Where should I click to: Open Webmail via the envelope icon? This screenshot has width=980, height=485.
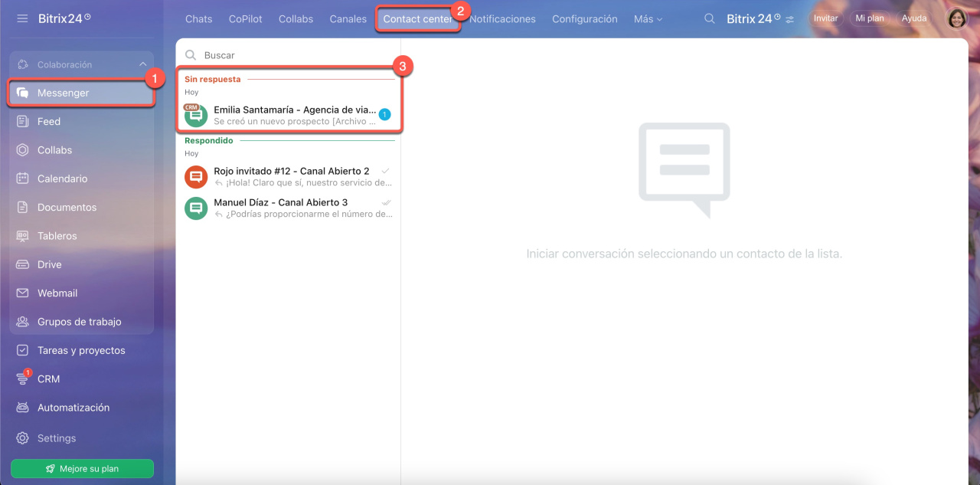coord(23,293)
